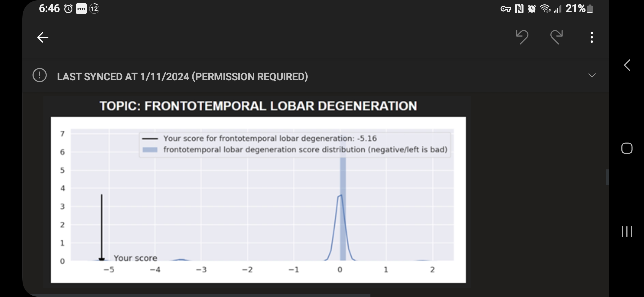The image size is (644, 297).
Task: Tap the battery 21% indicator
Action: pyautogui.click(x=579, y=9)
